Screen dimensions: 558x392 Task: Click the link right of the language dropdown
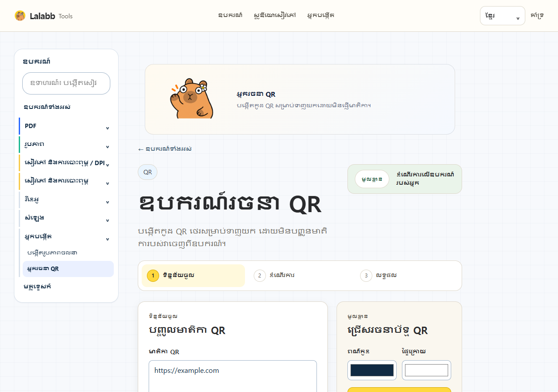pyautogui.click(x=537, y=16)
